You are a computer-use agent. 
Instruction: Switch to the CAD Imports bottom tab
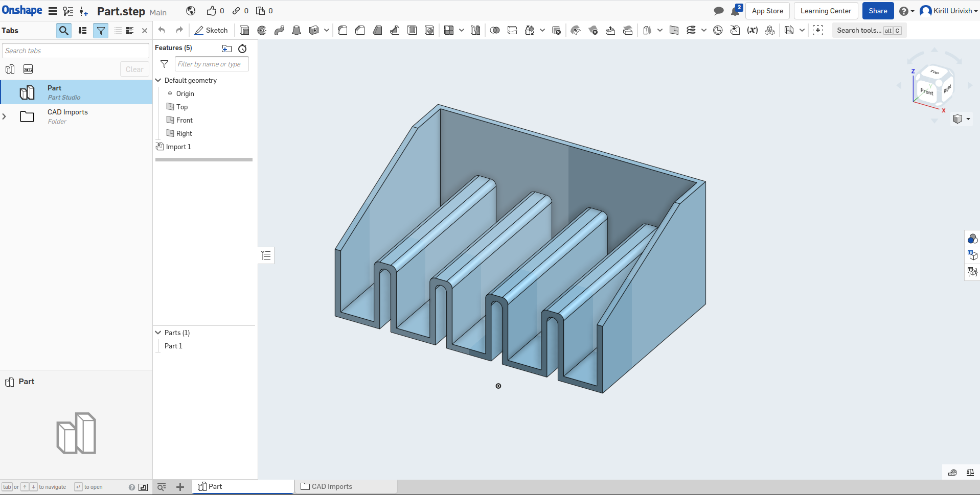pyautogui.click(x=332, y=487)
